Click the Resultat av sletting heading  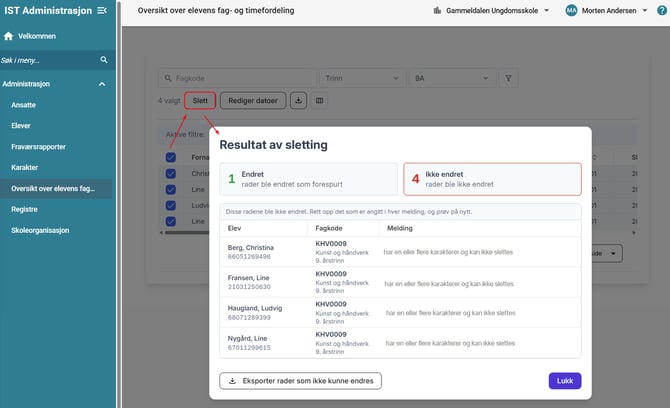pos(273,145)
